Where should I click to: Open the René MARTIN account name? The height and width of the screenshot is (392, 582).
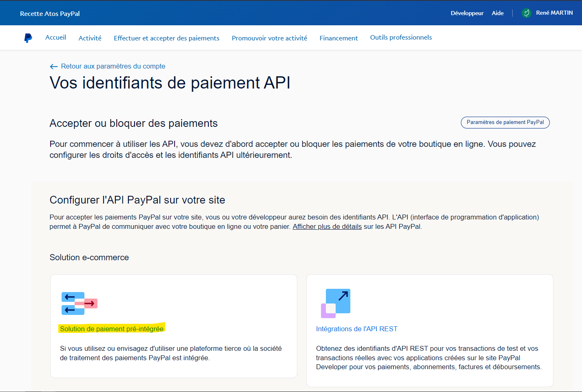[554, 13]
